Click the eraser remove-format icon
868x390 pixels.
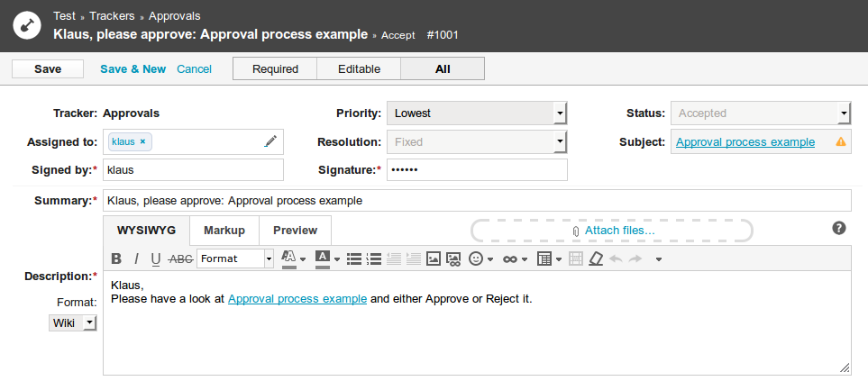596,258
